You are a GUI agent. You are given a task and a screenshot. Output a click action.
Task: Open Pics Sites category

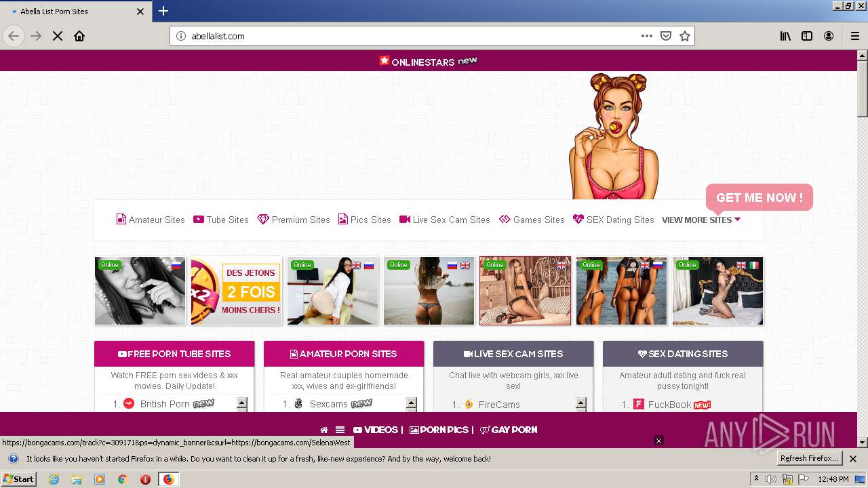365,220
